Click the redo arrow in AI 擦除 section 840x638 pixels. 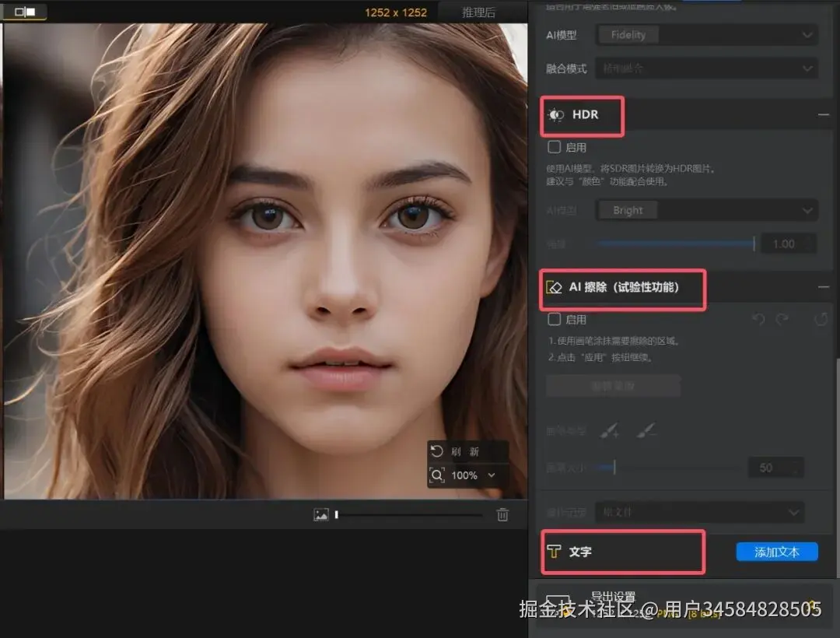click(782, 320)
